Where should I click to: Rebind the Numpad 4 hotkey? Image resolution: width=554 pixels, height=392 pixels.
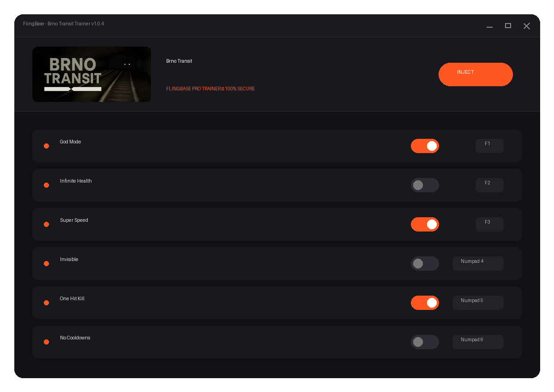click(x=478, y=263)
